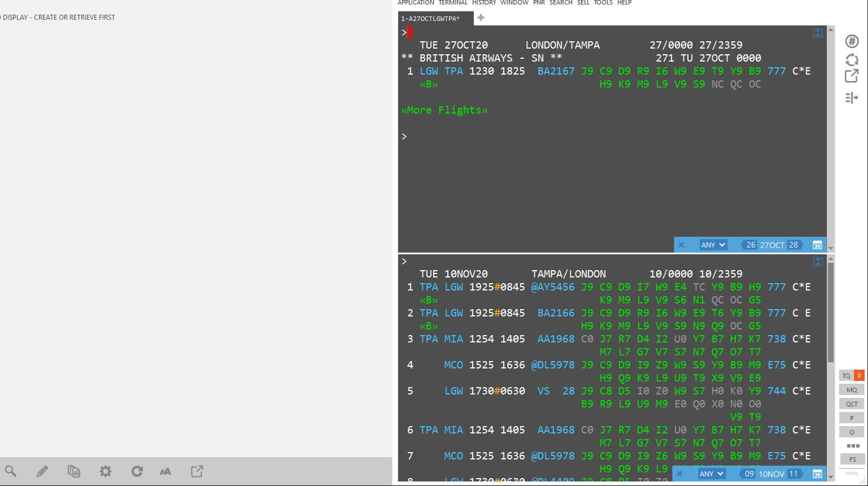The image size is (868, 486).
Task: Click the AA font size icon
Action: 165,471
